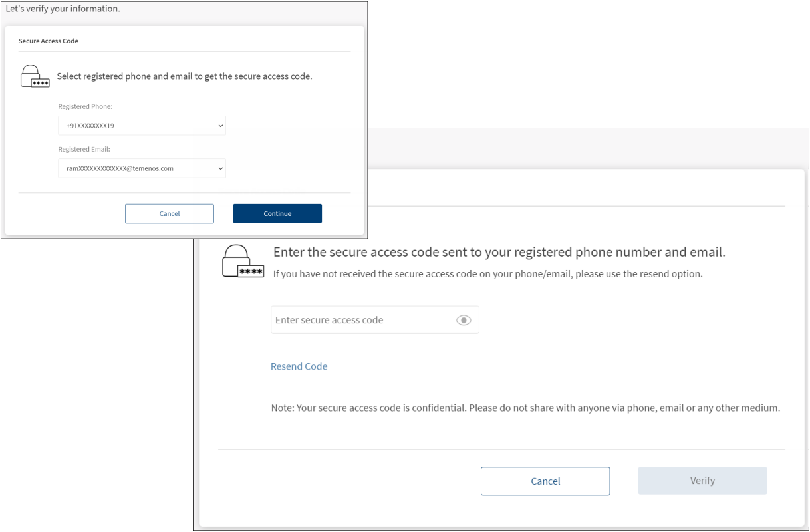Click the chevron arrow of the Registered Phone field
The height and width of the screenshot is (532, 810).
click(221, 126)
